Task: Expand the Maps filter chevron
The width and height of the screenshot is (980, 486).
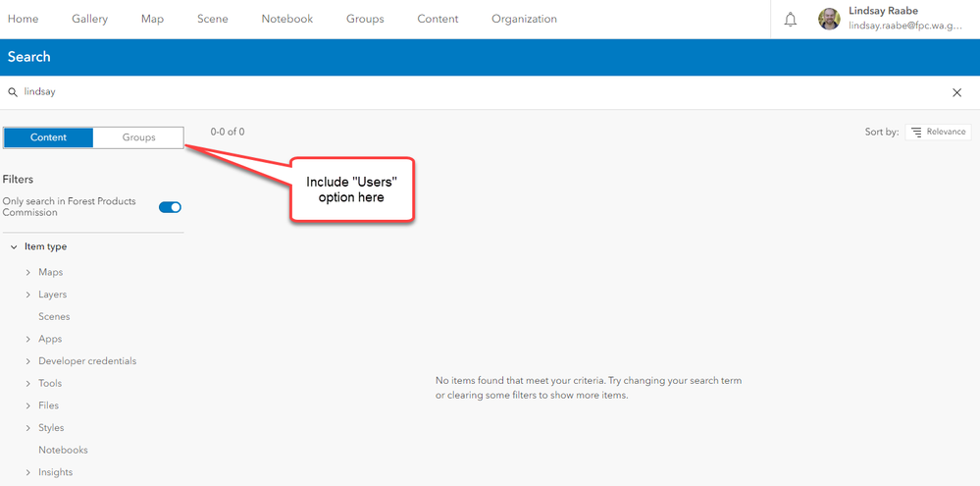Action: (x=28, y=273)
